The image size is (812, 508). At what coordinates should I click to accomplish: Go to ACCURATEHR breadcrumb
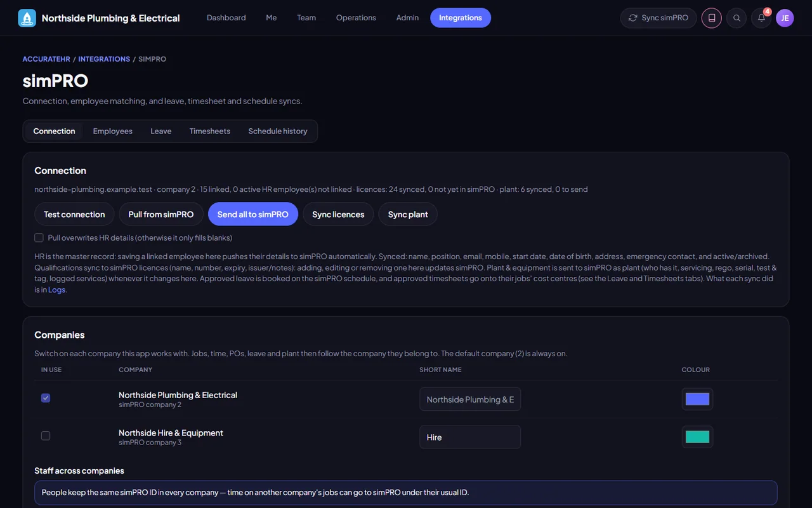pyautogui.click(x=46, y=59)
